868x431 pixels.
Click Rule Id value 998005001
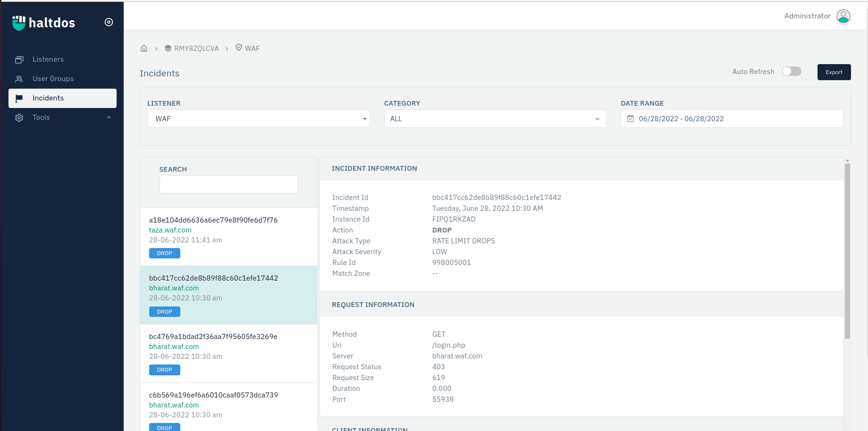tap(452, 263)
